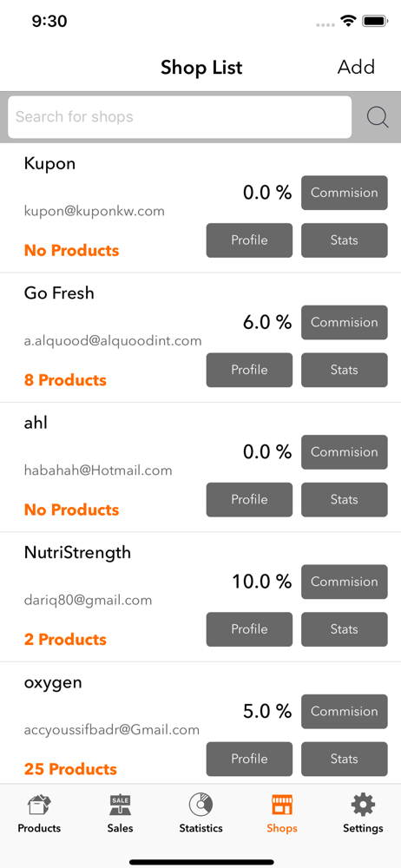
Task: Open the Settings gear icon
Action: pos(363,806)
